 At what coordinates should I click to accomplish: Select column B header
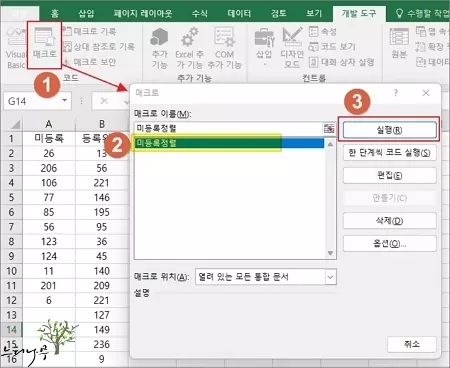(x=102, y=124)
